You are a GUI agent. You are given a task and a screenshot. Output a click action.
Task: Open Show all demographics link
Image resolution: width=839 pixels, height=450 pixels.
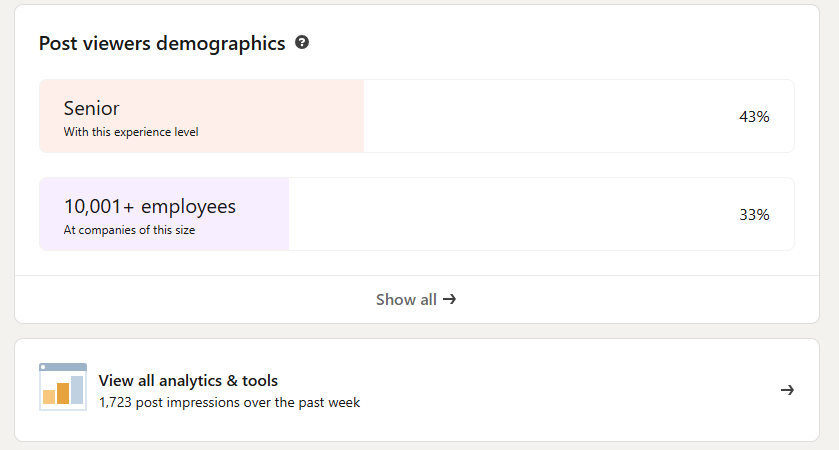[x=416, y=300]
